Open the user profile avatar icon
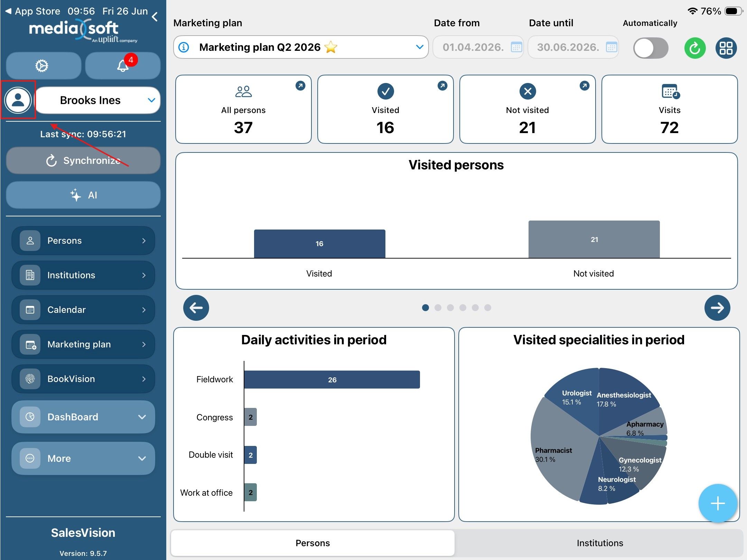747x560 pixels. tap(18, 100)
